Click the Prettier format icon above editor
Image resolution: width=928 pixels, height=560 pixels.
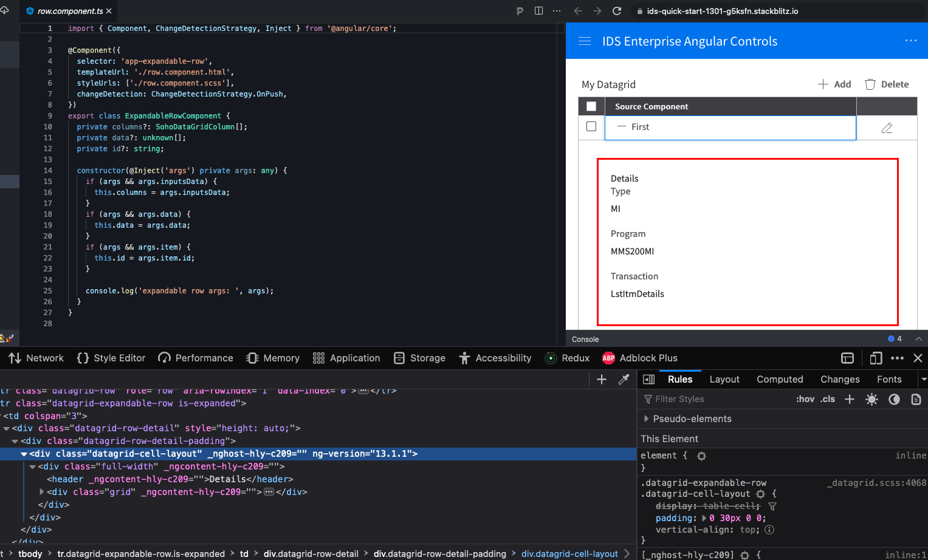pyautogui.click(x=520, y=11)
